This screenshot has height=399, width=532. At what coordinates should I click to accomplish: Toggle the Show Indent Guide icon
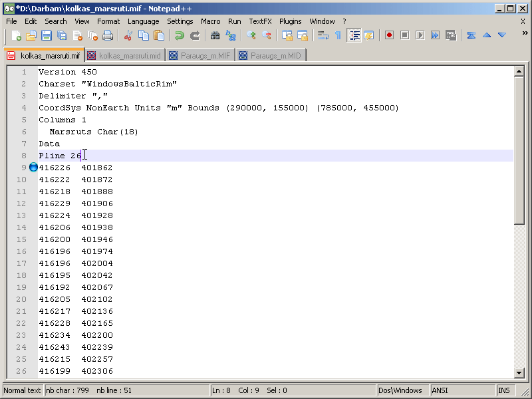[354, 35]
